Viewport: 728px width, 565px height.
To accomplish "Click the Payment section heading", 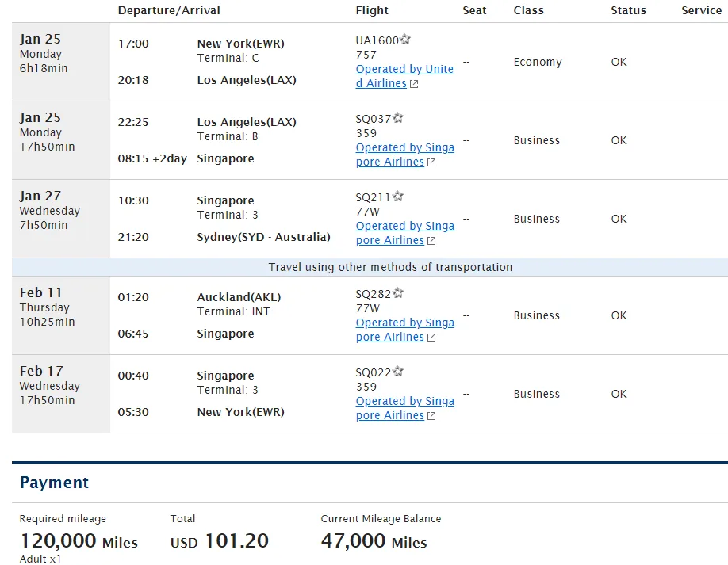I will [x=54, y=483].
